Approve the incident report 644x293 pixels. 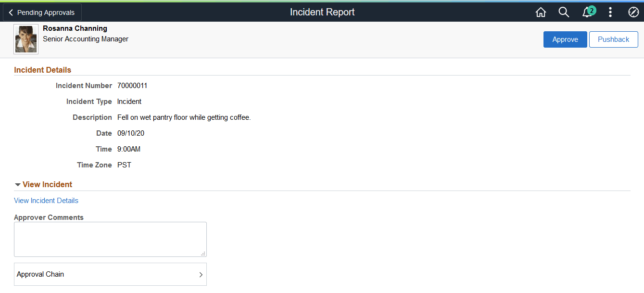pyautogui.click(x=565, y=39)
